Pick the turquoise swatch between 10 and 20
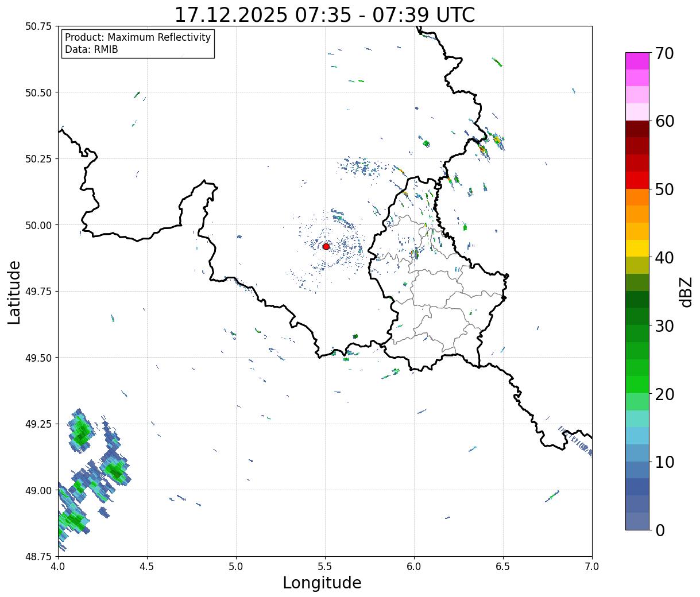 point(637,418)
